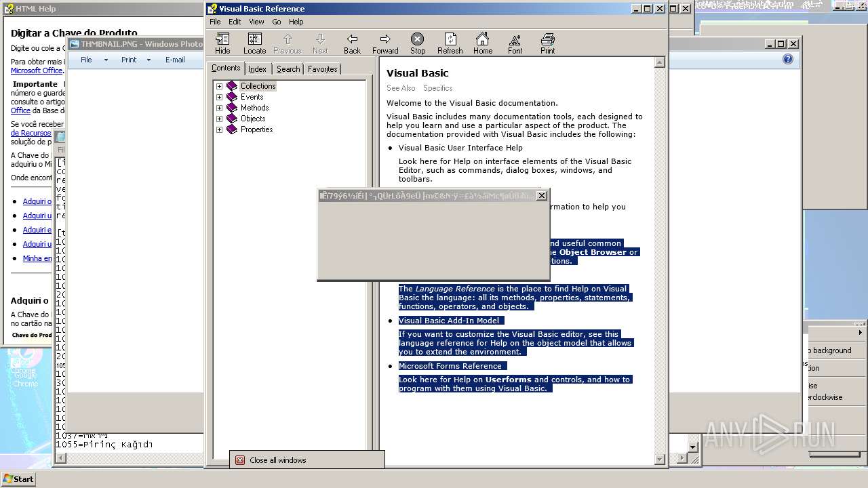
Task: Expand the Methods tree node
Action: [219, 108]
